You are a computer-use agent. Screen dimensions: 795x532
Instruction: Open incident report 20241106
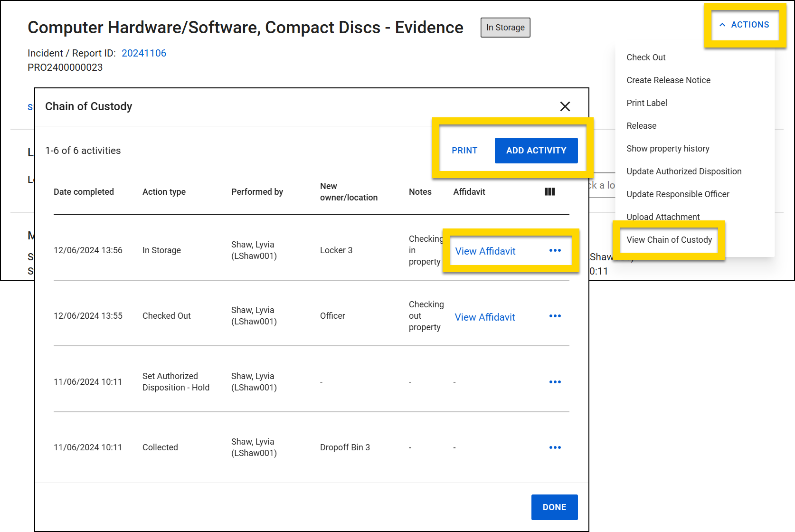pos(144,53)
